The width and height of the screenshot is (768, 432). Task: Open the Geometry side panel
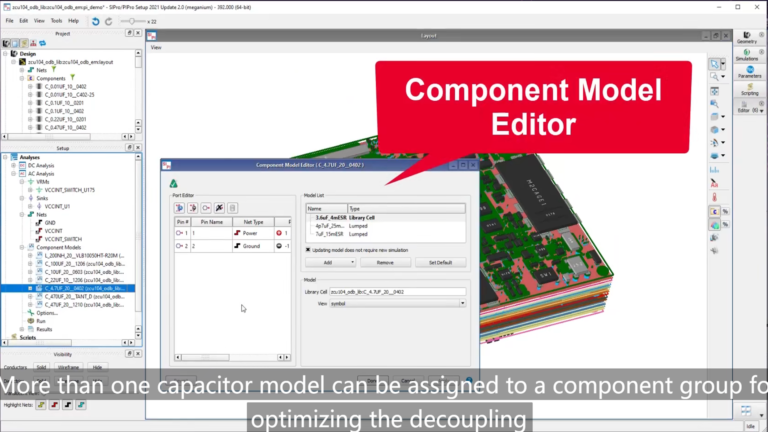(746, 38)
